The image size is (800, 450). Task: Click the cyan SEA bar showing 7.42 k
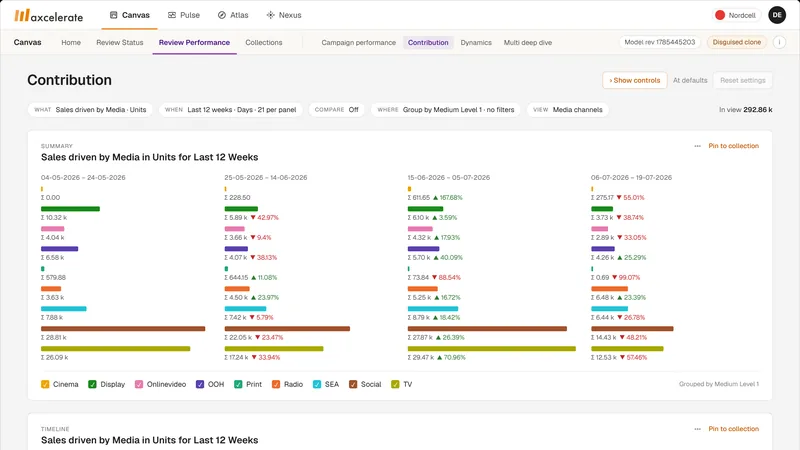(x=245, y=309)
